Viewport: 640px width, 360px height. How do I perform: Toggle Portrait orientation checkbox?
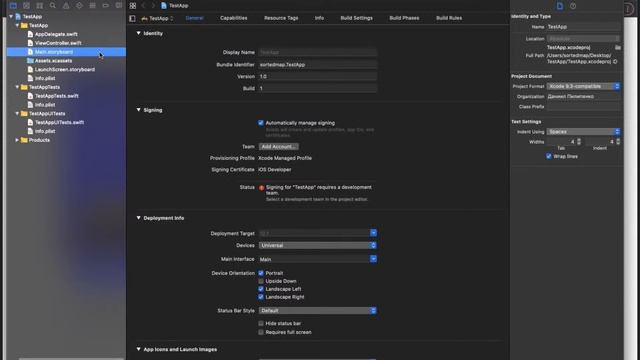pyautogui.click(x=261, y=273)
